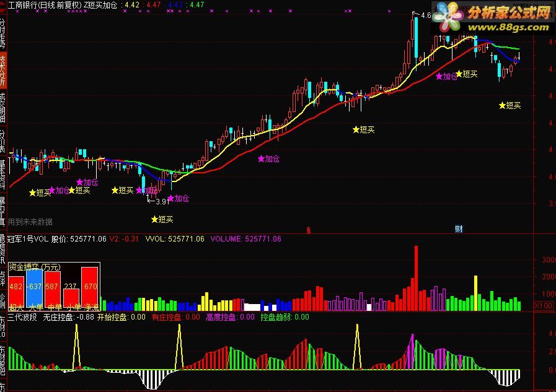
Task: Open the 最新资讯 sidebar tab
Action: [3, 248]
